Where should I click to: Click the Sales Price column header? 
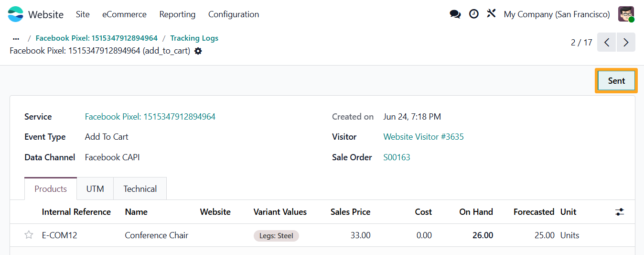click(350, 212)
